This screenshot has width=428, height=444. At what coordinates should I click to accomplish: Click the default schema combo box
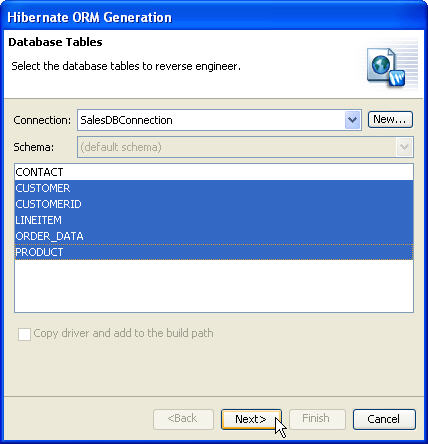[245, 147]
